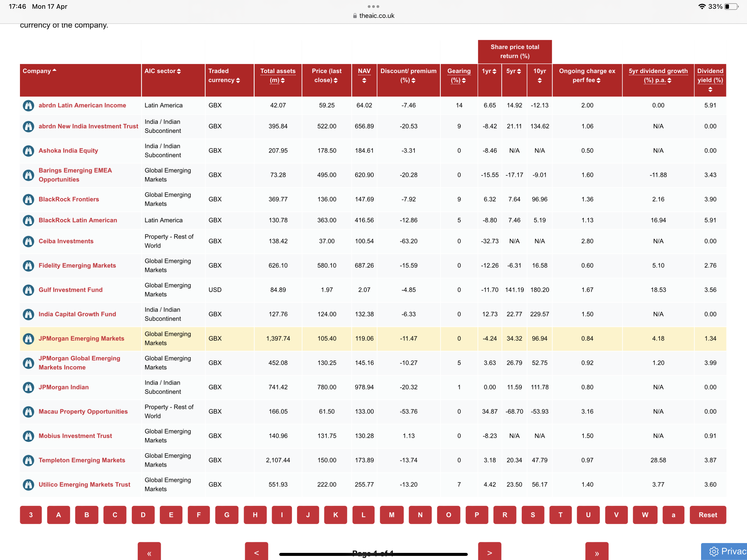This screenshot has height=560, width=747.
Task: Filter companies by letter T
Action: 561,515
